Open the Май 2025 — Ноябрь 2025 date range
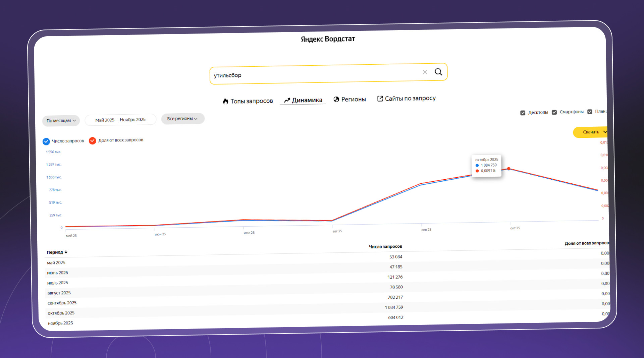644x358 pixels. coord(120,120)
